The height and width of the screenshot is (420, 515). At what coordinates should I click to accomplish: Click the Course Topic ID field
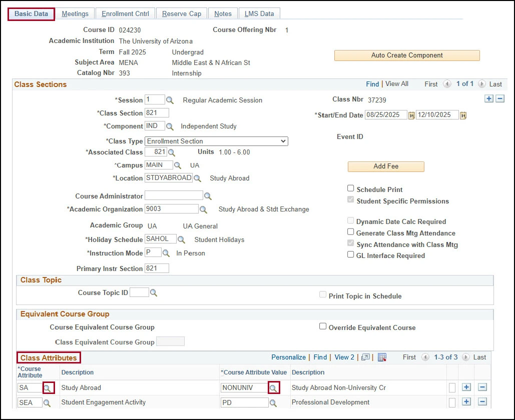click(x=139, y=292)
